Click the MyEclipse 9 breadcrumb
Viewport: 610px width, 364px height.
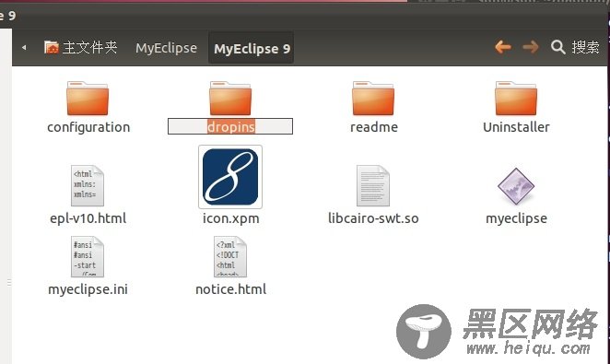[x=252, y=48]
